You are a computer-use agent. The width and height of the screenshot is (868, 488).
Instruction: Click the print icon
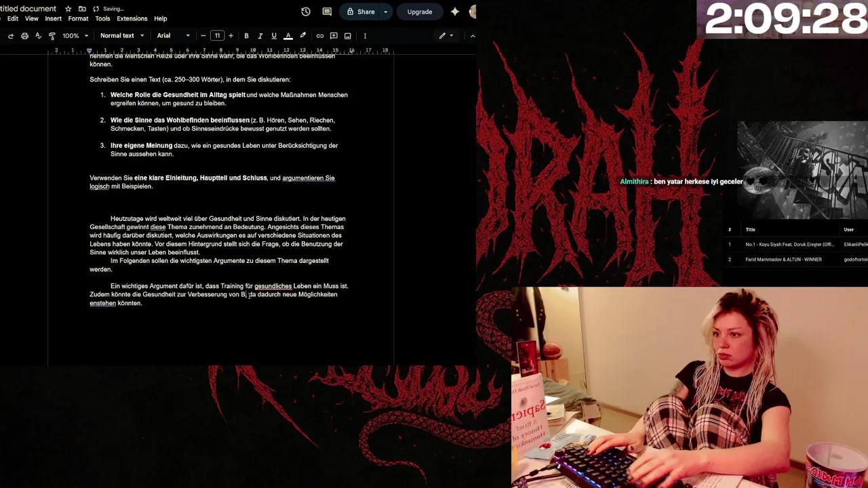[x=24, y=36]
